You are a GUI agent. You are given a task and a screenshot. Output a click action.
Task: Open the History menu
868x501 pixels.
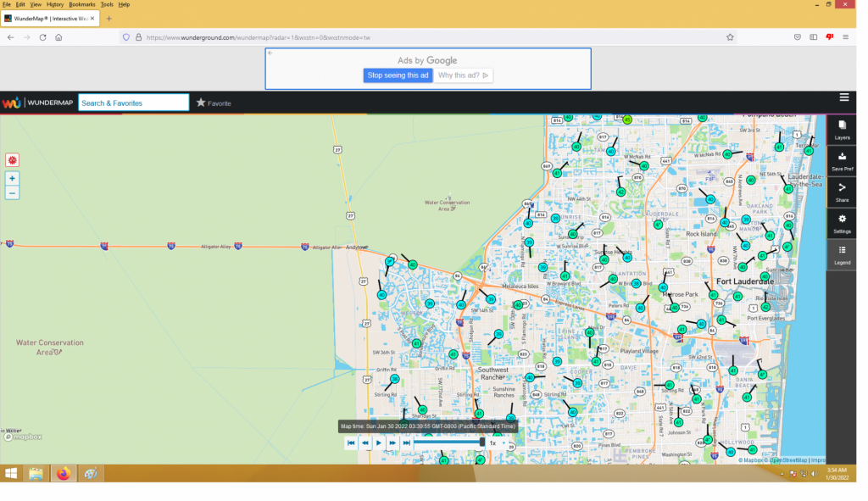(54, 4)
